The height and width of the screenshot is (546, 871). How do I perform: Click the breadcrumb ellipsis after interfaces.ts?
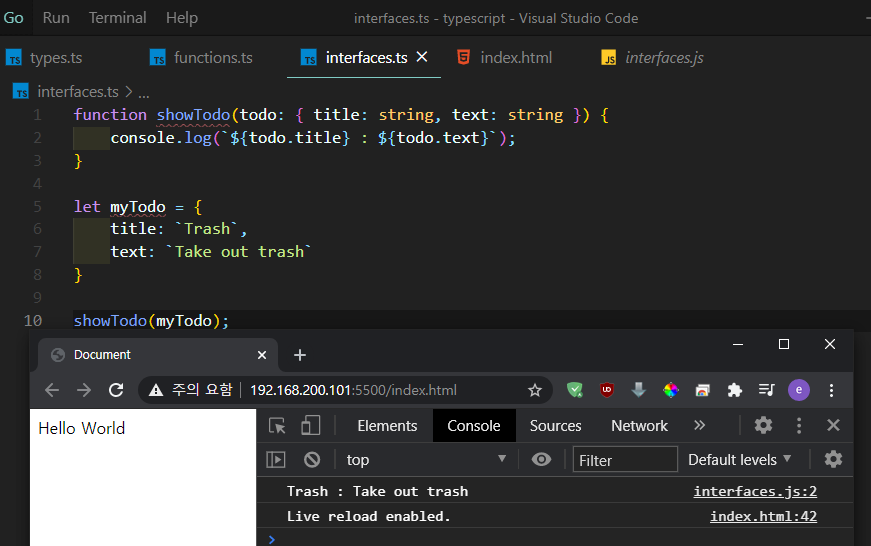click(144, 93)
